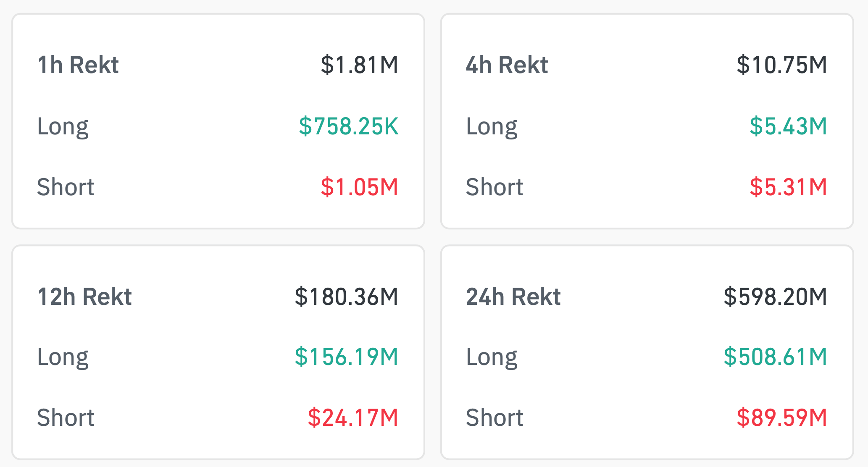Click the 24h Short $89.59M amount
Screen dimensions: 868x467
tap(782, 418)
